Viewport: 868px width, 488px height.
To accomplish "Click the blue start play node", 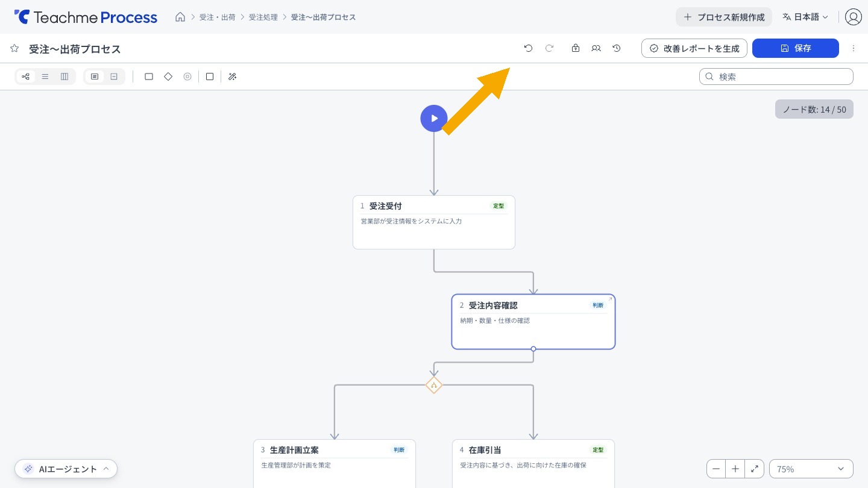I will click(x=434, y=118).
